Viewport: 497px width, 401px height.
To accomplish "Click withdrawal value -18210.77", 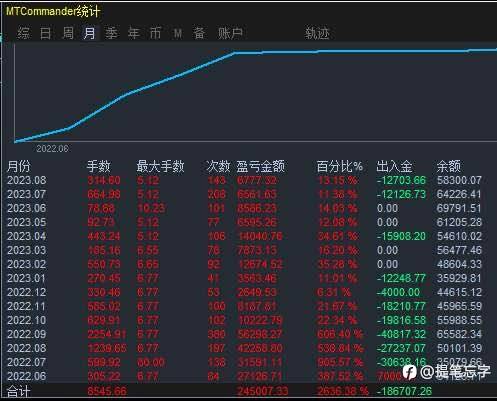I will coord(401,306).
